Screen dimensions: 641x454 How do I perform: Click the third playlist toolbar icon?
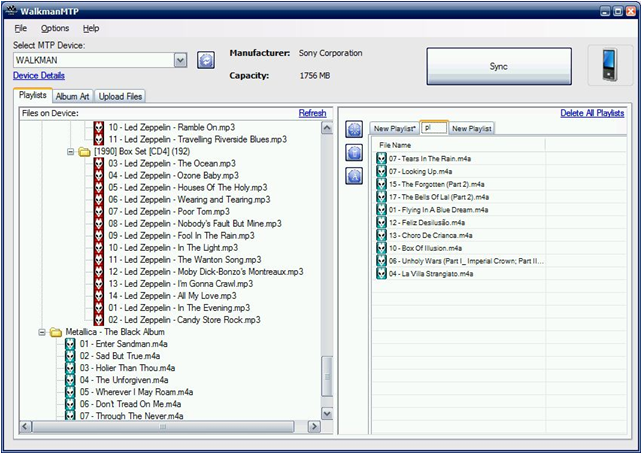354,176
